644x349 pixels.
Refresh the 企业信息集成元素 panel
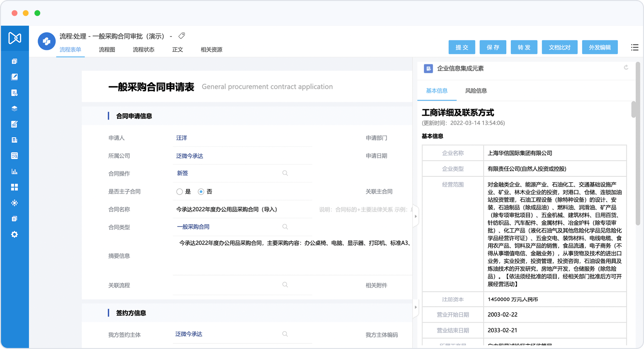point(626,68)
